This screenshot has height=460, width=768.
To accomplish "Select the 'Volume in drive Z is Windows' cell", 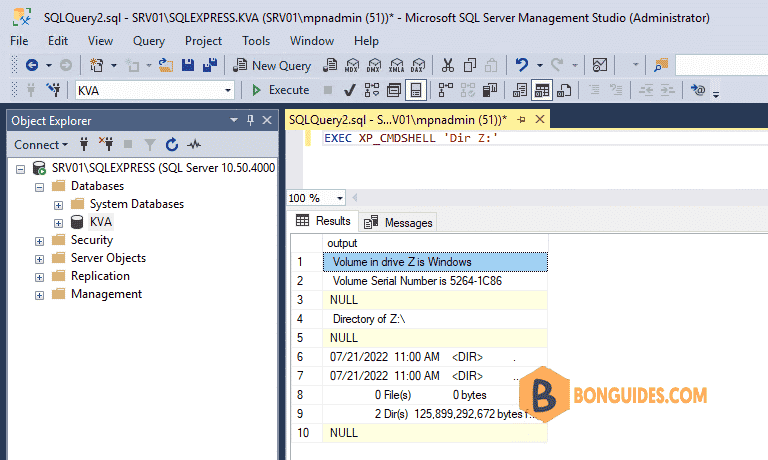I will click(x=435, y=262).
